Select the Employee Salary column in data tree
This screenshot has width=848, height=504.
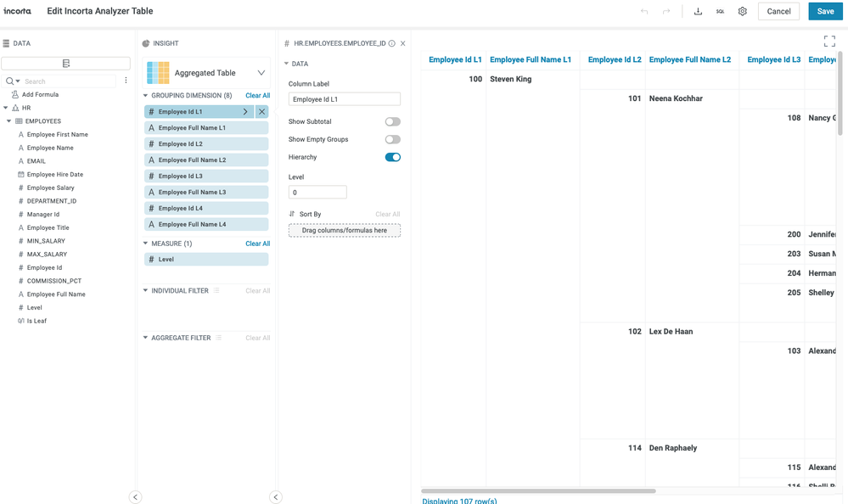click(x=50, y=188)
